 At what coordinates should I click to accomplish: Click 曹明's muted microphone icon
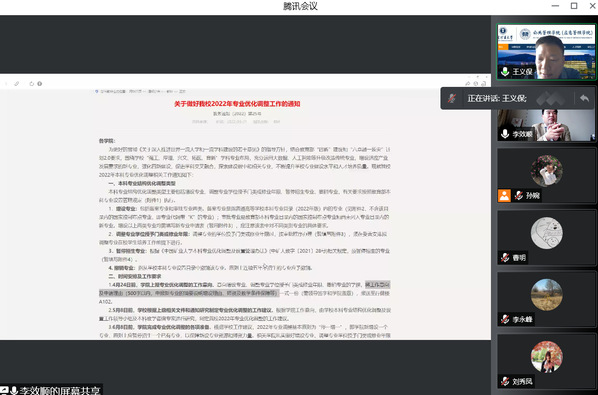point(505,258)
